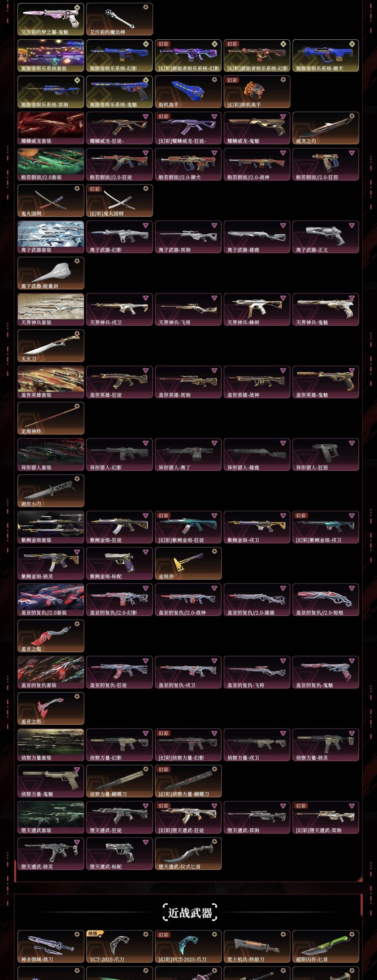This screenshot has width=377, height=980.
Task: Click the 近战武器 section header
Action: click(x=190, y=913)
